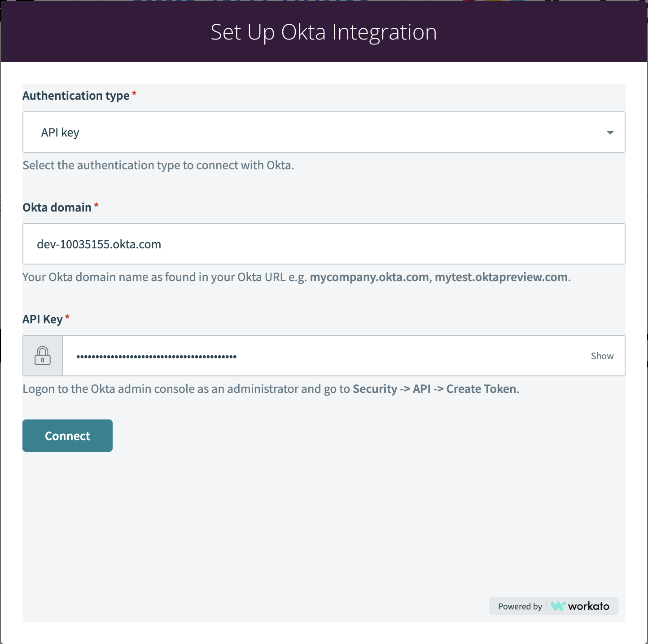Screen dimensions: 648x644
Task: Click the 'mytest.oktapreview.com' example text
Action: 501,277
